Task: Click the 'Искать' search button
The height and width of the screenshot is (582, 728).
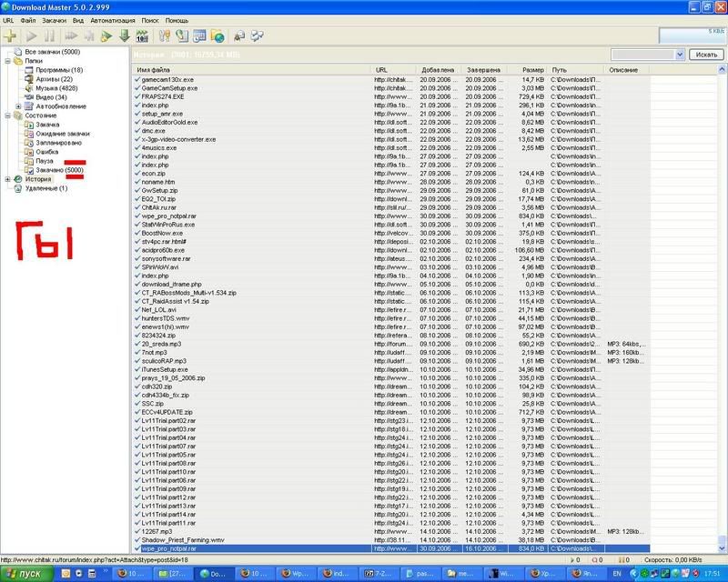Action: click(x=706, y=55)
